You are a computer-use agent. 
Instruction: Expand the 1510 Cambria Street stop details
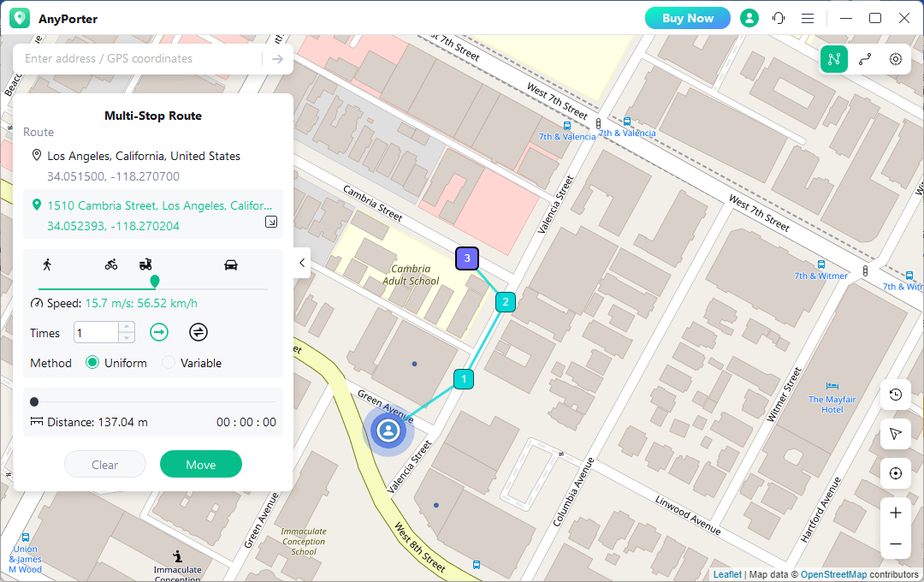coord(271,223)
